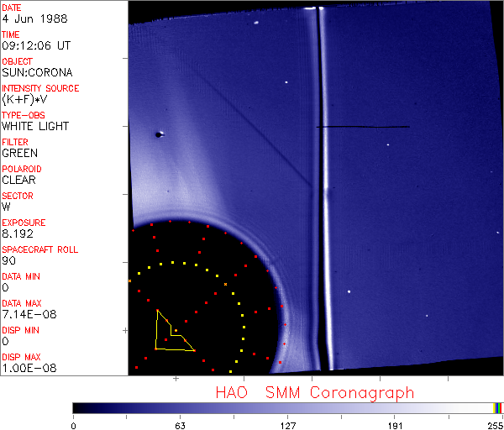504x430 pixels.
Task: Click the 'SPACECRAFT ROLL' label
Action: click(x=40, y=249)
